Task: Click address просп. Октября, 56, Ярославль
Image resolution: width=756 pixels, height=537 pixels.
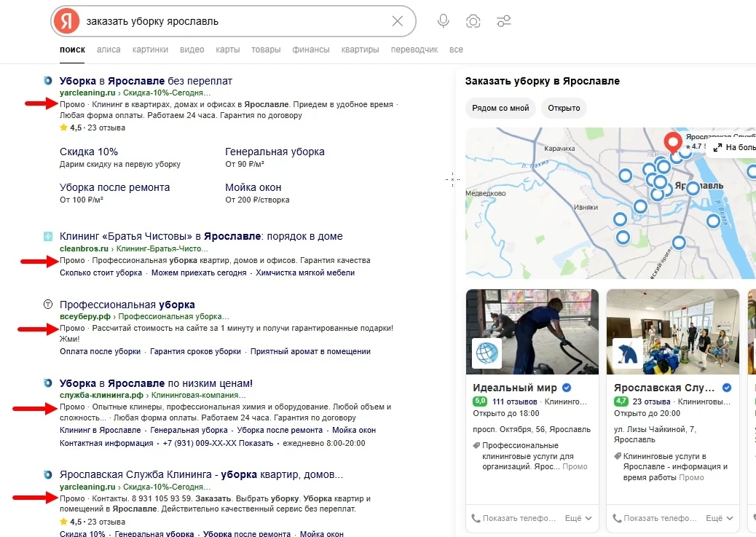Action: 532,429
